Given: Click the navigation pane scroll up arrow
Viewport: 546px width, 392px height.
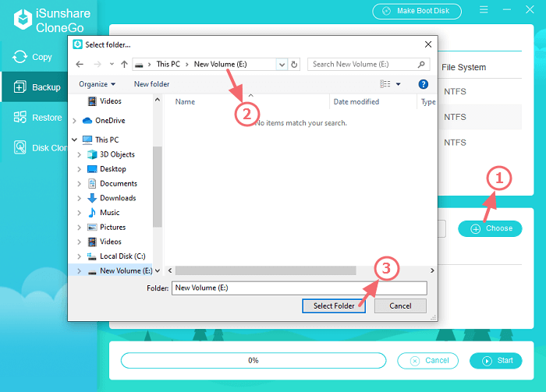Looking at the screenshot, I should (158, 101).
